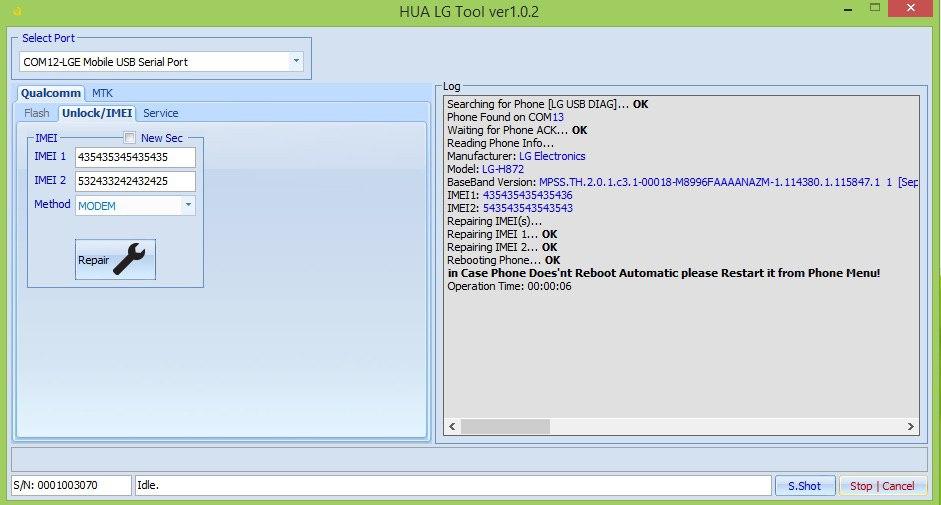This screenshot has height=505, width=941.
Task: Click the Idle. status text field
Action: (453, 485)
